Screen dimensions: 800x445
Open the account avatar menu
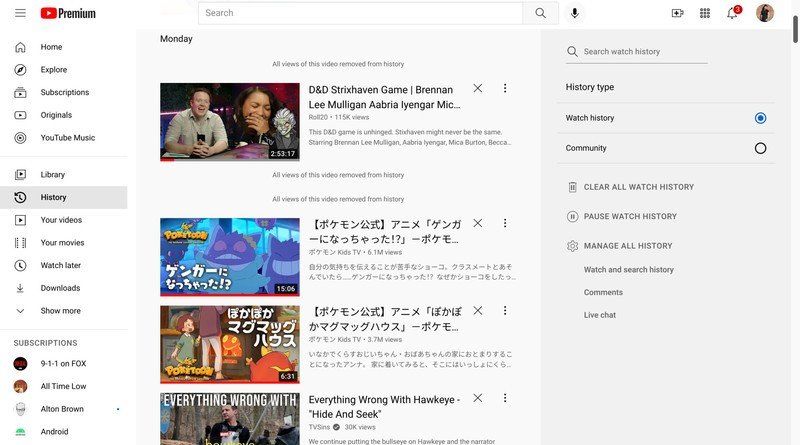(765, 13)
